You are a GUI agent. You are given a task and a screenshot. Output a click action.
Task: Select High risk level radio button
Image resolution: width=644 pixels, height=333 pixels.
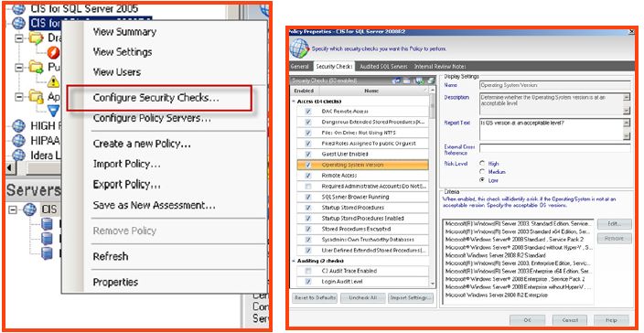[x=482, y=163]
